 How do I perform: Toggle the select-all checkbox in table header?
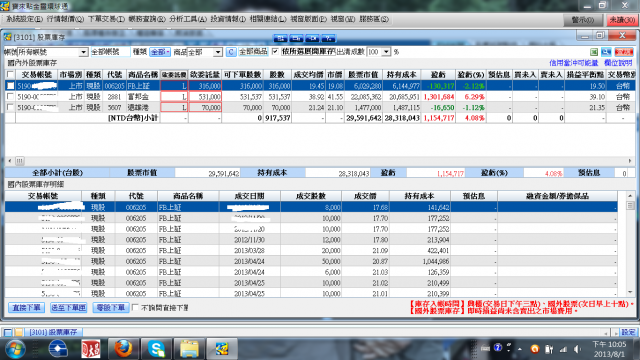pos(10,75)
